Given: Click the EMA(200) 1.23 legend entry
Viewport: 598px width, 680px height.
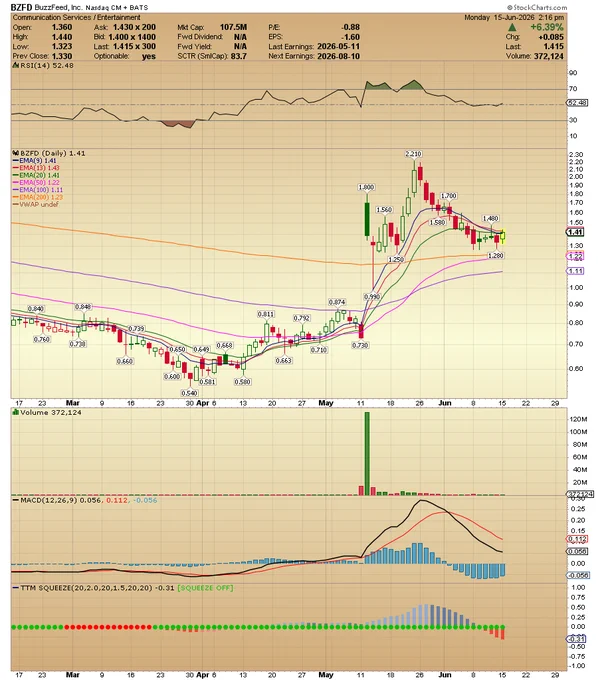Looking at the screenshot, I should [38, 197].
